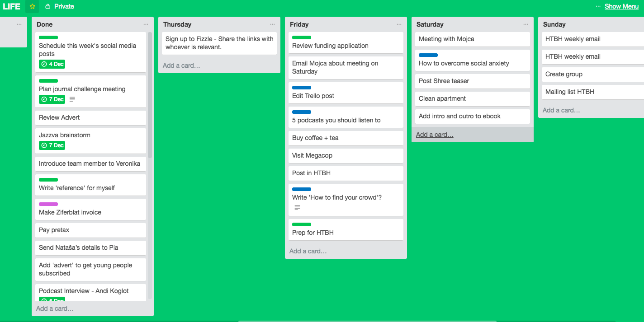Open Write 'reference' for myself card

[91, 185]
